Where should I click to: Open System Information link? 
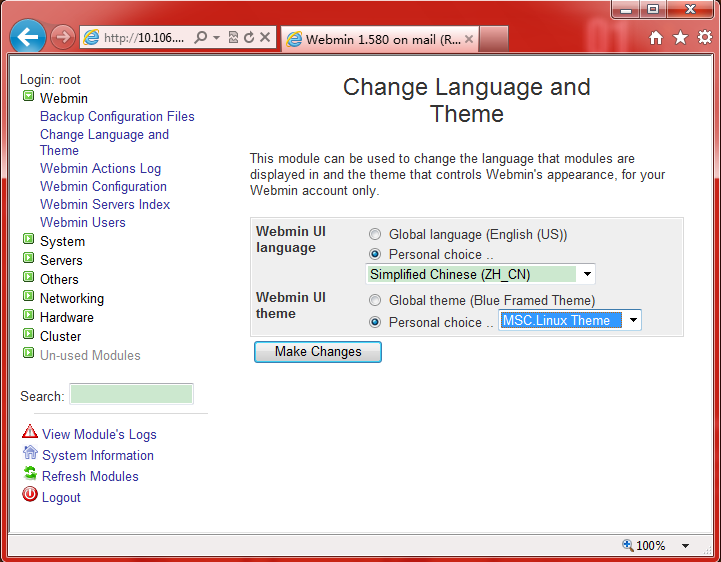98,455
